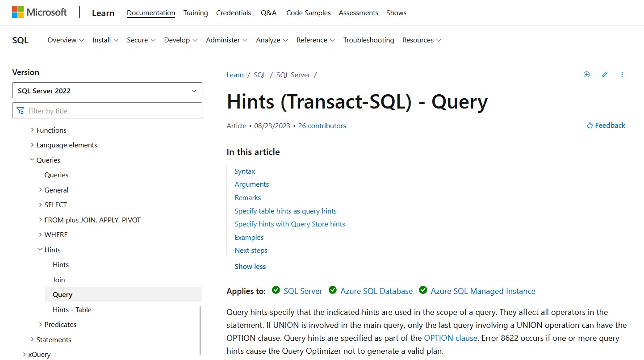Open the more actions three-dot menu

(x=622, y=75)
